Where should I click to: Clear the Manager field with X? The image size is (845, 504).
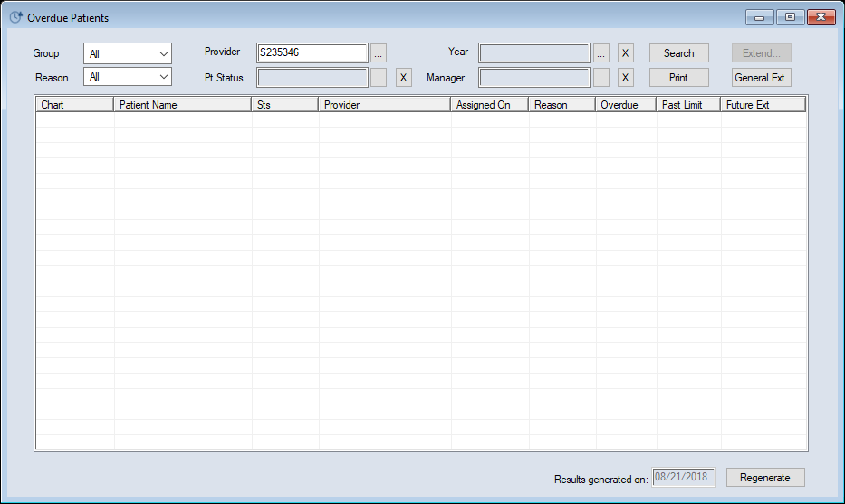click(626, 78)
